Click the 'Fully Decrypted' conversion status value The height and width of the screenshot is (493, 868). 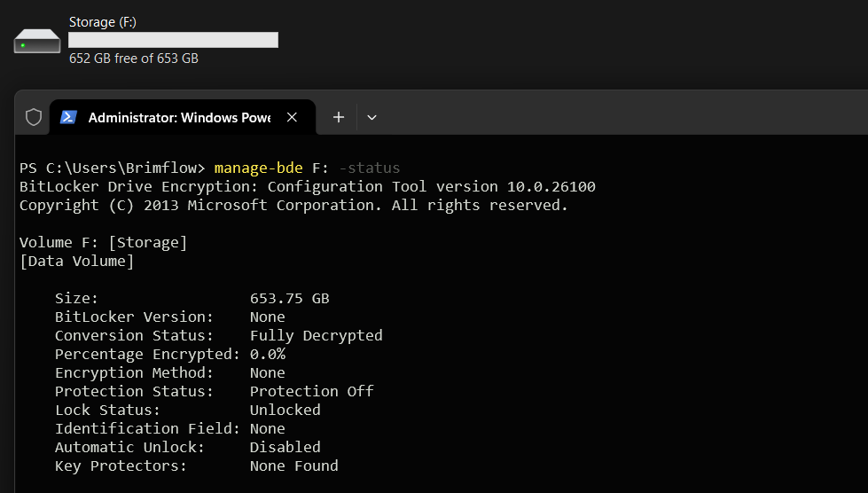tap(317, 336)
